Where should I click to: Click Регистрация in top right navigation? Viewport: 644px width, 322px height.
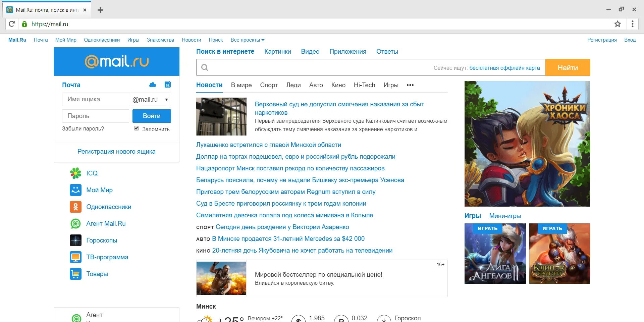click(602, 40)
